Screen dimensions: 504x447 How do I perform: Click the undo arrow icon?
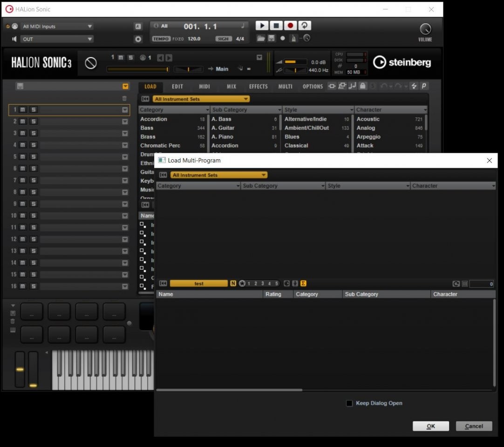coord(383,86)
